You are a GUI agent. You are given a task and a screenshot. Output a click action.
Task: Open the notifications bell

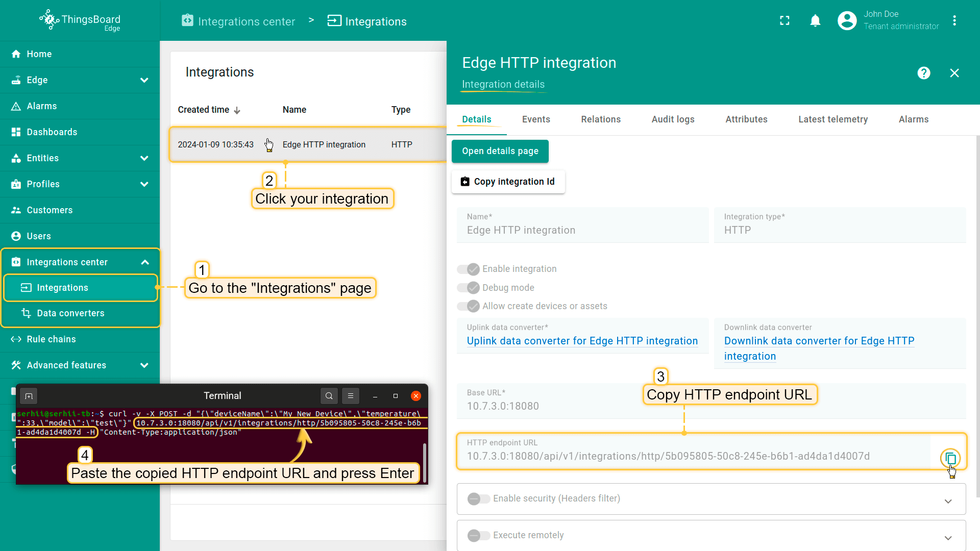[x=815, y=20]
